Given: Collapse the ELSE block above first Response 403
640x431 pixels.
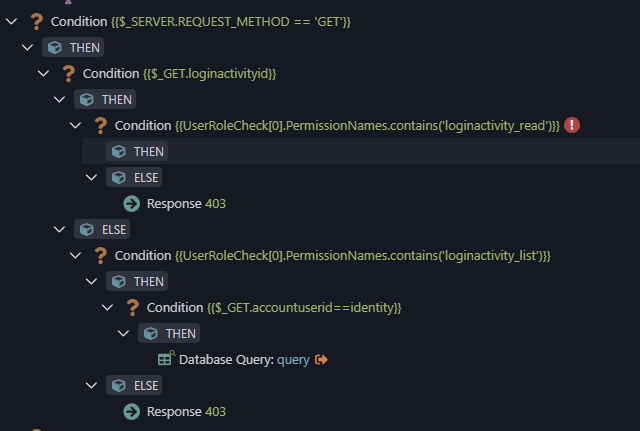Looking at the screenshot, I should coord(91,178).
